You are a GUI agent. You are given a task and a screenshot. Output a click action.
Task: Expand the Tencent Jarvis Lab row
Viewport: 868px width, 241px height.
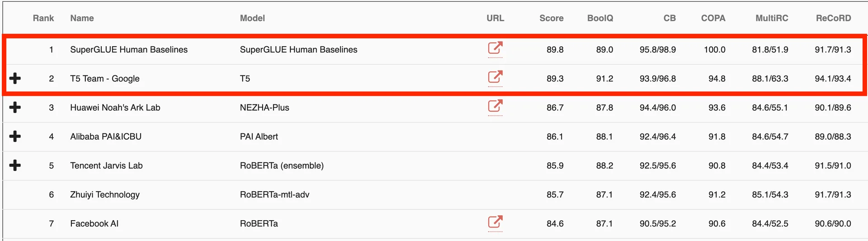pos(15,165)
